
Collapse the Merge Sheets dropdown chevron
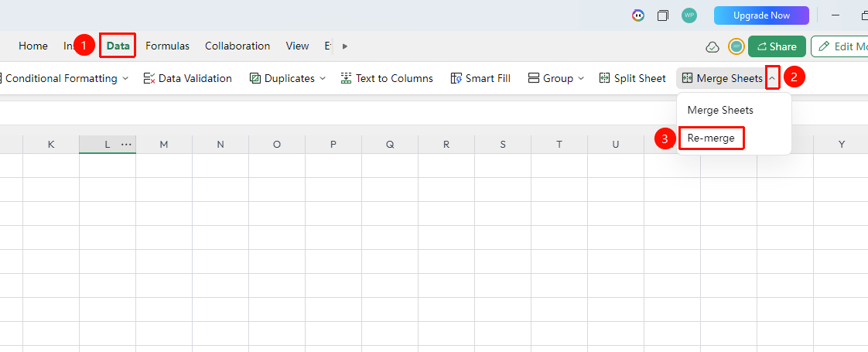point(773,79)
